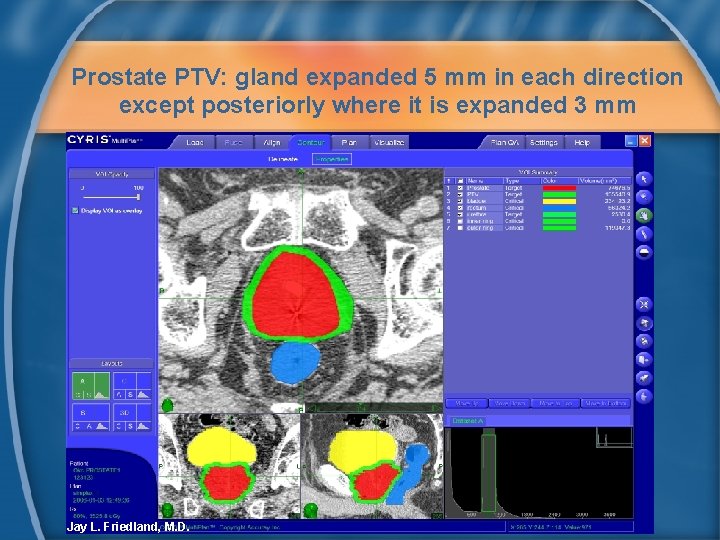Click green head orientation icon in coronal view
This screenshot has width=720, height=540.
tap(168, 510)
